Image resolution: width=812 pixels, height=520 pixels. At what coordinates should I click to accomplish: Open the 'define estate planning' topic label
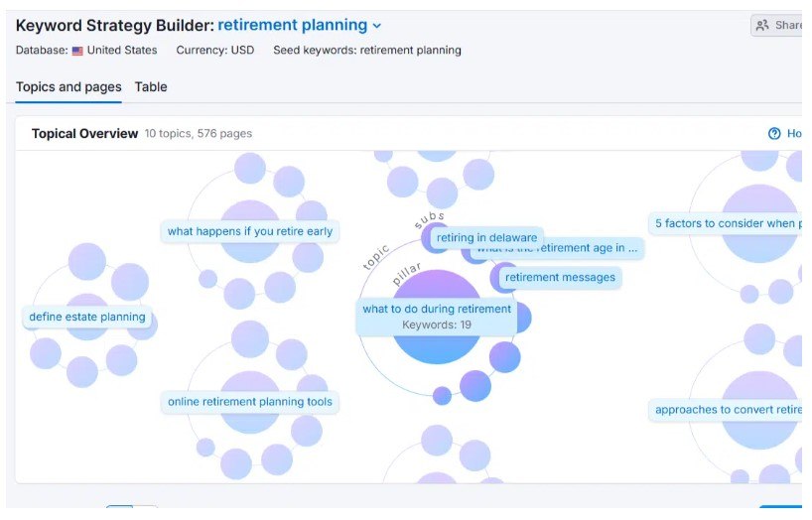point(87,317)
